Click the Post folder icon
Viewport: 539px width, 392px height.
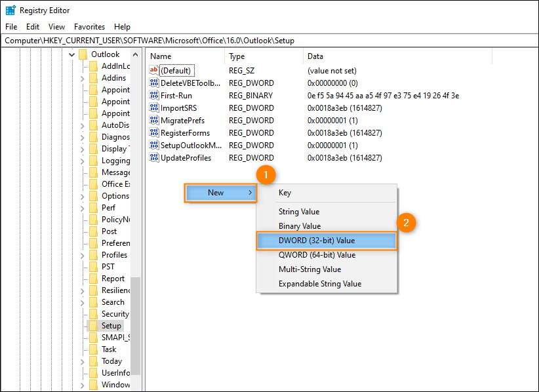click(x=93, y=231)
